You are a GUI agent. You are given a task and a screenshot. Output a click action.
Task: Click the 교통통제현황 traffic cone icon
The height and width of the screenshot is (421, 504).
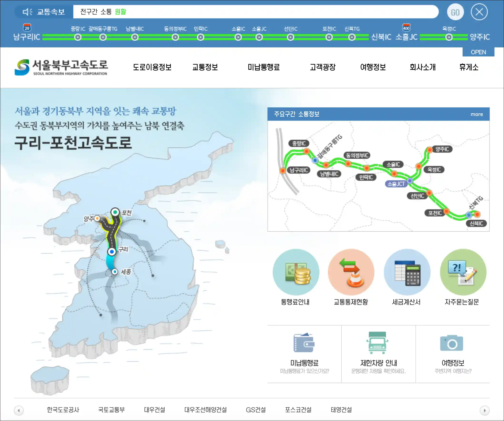pos(351,272)
